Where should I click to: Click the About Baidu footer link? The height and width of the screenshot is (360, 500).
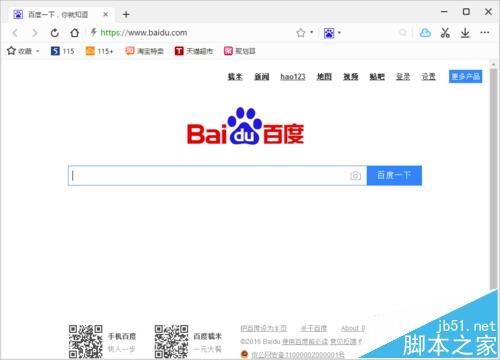[353, 328]
